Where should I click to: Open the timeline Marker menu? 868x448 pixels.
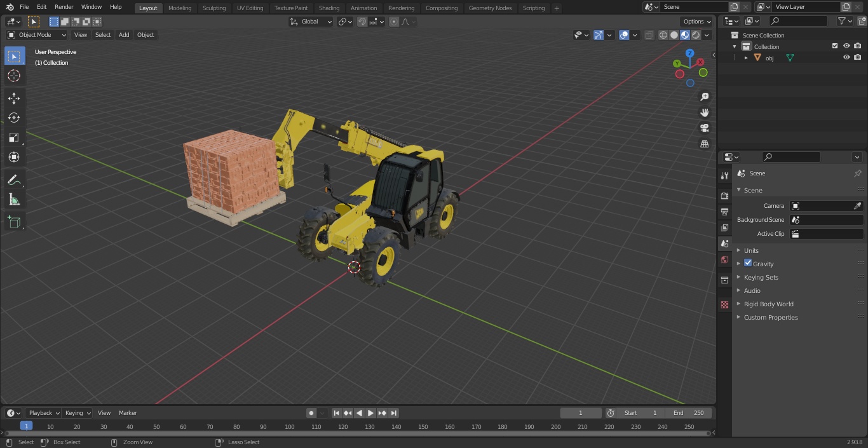pos(128,413)
